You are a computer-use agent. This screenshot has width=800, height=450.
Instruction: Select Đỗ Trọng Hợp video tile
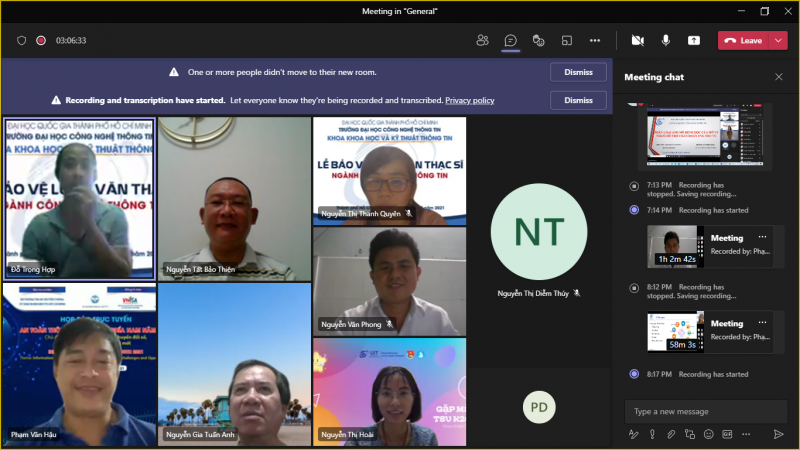pyautogui.click(x=79, y=198)
